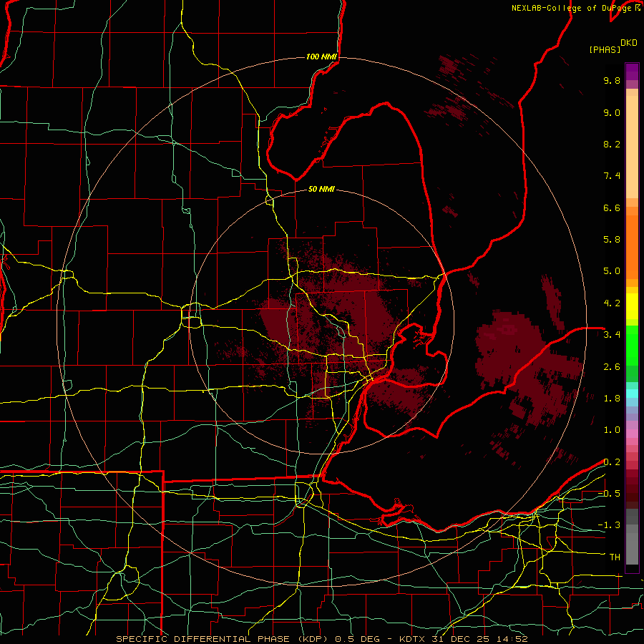Click the -0.5 value on color scale
The height and width of the screenshot is (644, 644).
click(609, 494)
